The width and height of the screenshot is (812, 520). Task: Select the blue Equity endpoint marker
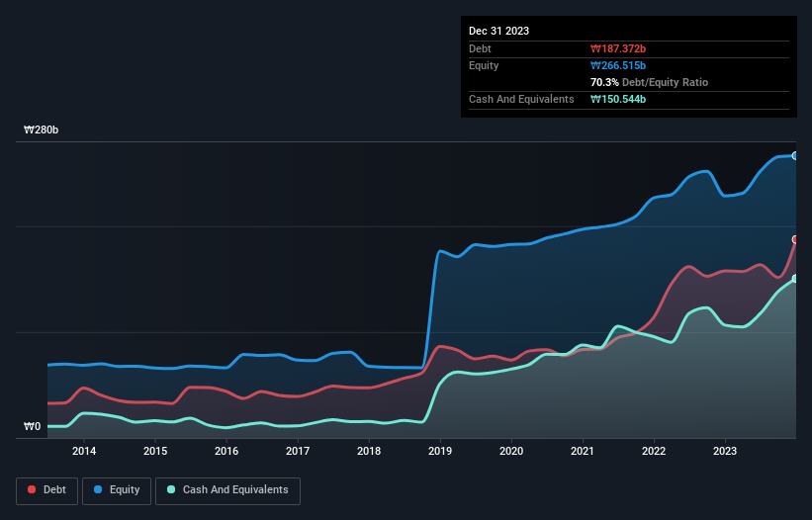(x=795, y=156)
